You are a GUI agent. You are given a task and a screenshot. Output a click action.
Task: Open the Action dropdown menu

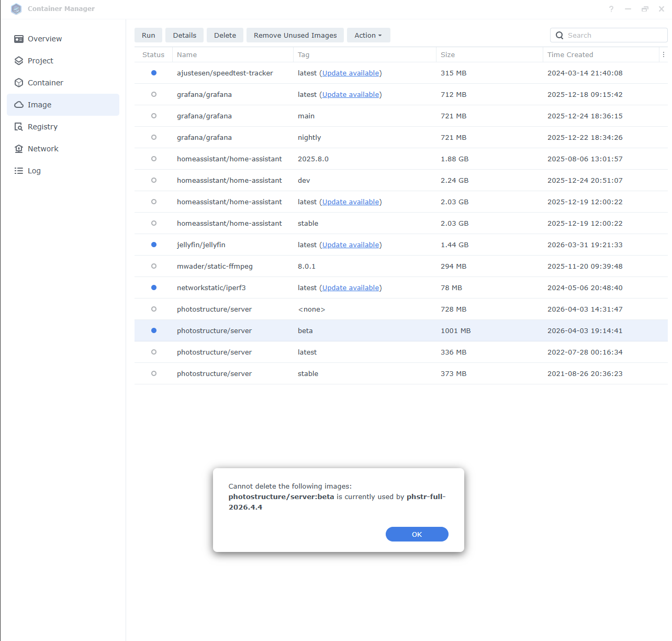(x=368, y=35)
